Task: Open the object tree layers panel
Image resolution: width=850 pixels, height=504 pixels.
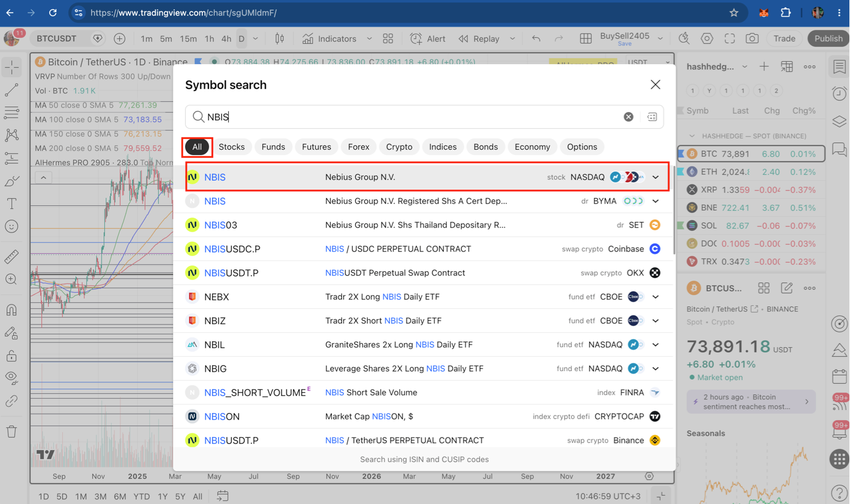Action: pyautogui.click(x=839, y=121)
